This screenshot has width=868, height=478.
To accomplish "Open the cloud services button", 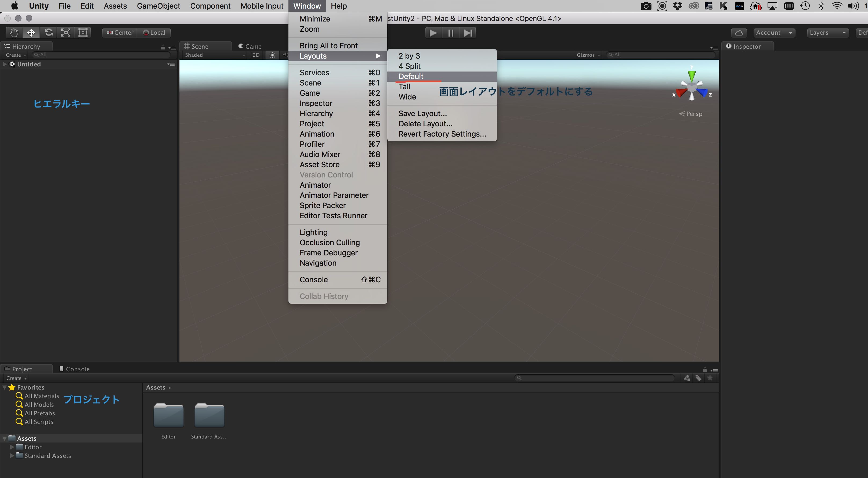I will click(x=739, y=33).
